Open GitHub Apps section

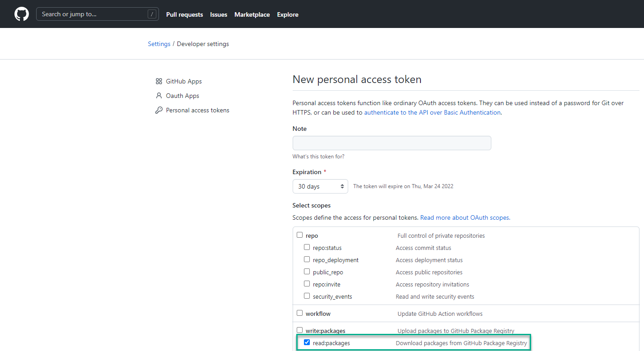184,81
